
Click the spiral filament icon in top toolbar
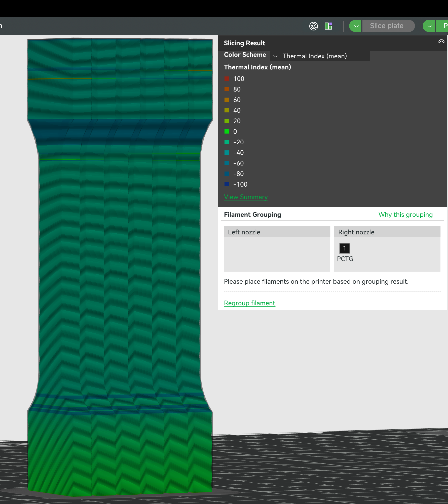(313, 26)
